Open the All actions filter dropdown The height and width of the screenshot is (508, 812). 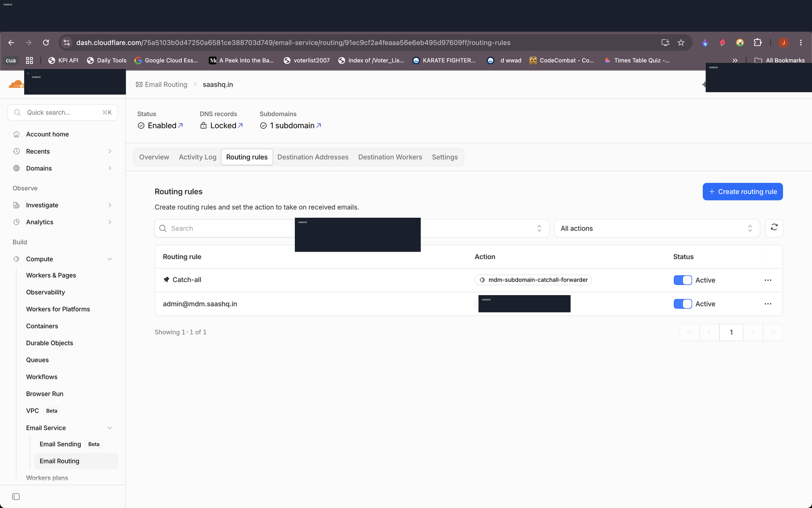[x=657, y=228]
